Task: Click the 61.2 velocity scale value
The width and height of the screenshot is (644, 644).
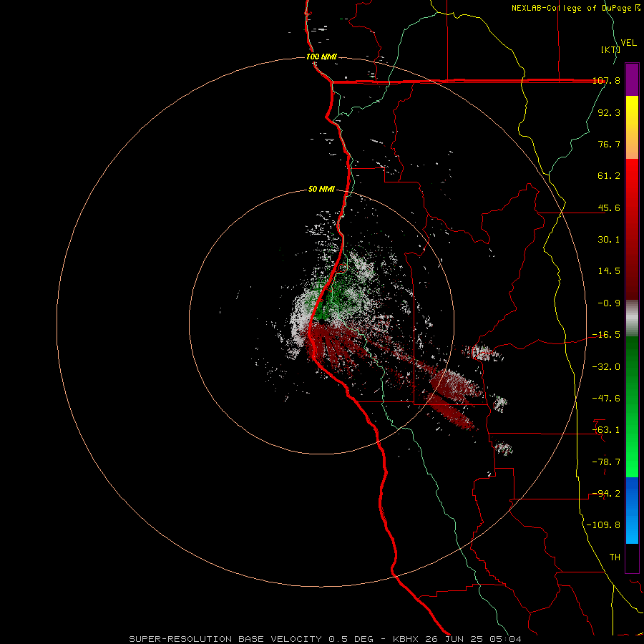Action: pyautogui.click(x=609, y=176)
